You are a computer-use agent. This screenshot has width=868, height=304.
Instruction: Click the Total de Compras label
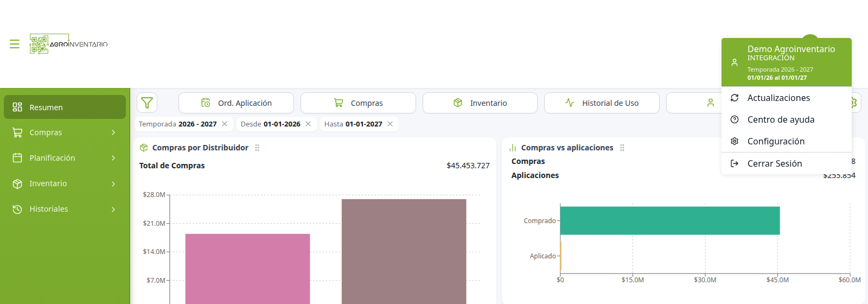[x=172, y=166]
